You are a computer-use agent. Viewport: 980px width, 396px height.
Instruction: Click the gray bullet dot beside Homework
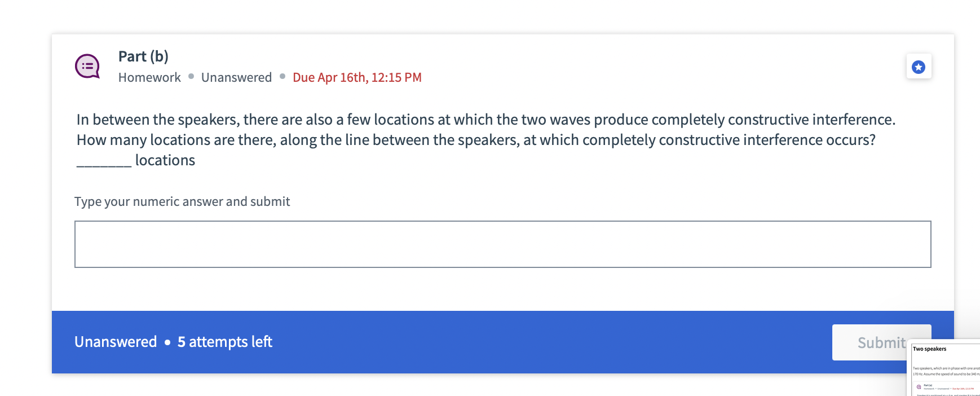point(191,77)
